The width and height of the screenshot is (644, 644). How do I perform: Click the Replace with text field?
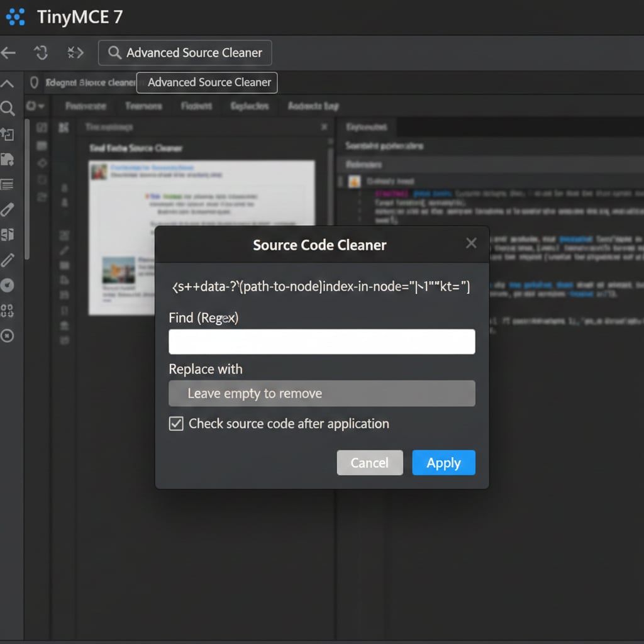click(x=321, y=394)
